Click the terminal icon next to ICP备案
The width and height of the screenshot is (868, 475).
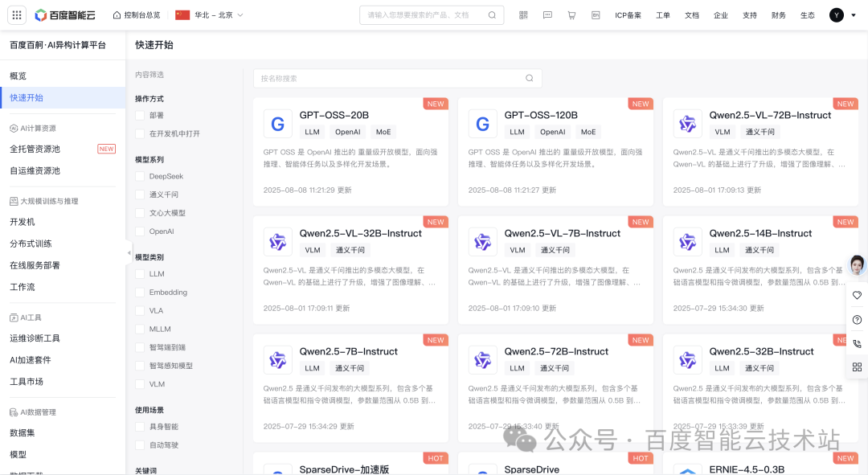click(x=596, y=15)
